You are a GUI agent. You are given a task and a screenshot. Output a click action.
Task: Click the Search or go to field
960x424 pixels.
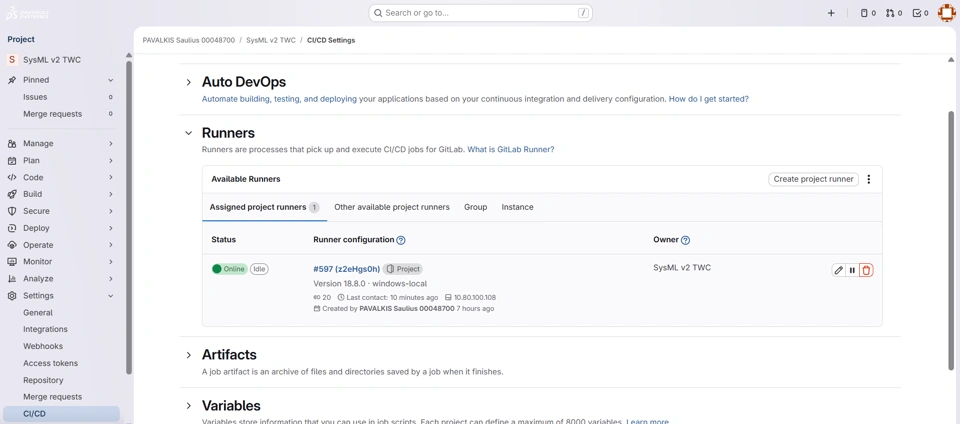(x=480, y=13)
